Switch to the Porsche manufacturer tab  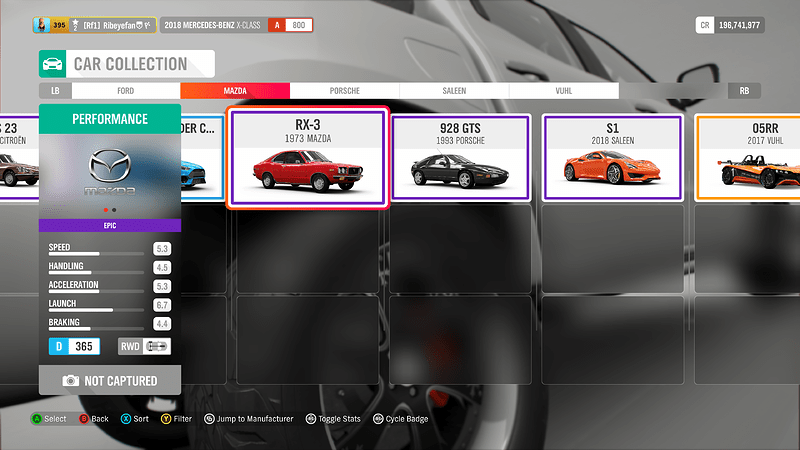click(344, 91)
